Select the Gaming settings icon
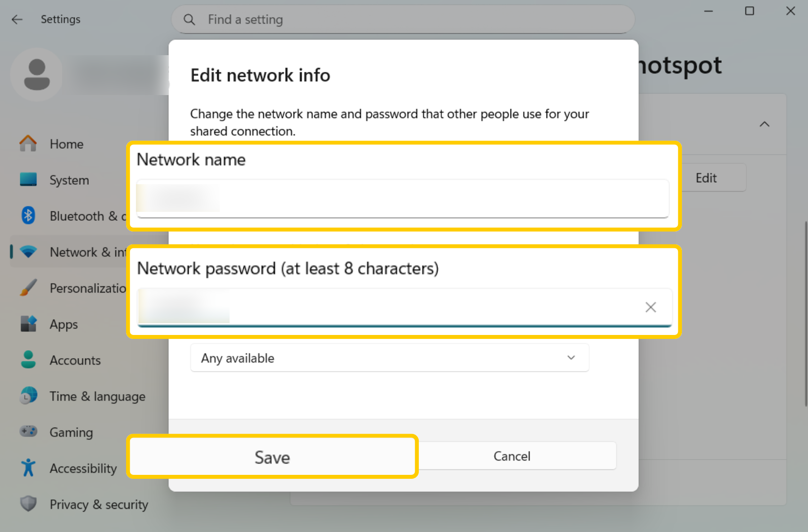Image resolution: width=808 pixels, height=532 pixels. pos(29,432)
